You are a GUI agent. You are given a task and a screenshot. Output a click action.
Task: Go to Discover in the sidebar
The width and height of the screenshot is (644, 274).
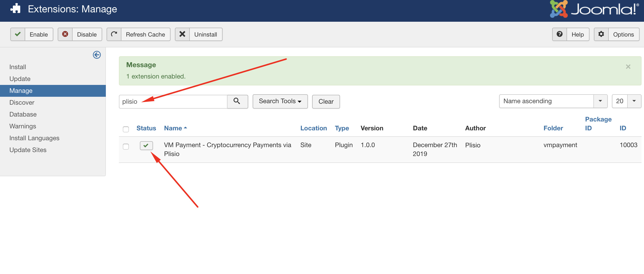22,102
